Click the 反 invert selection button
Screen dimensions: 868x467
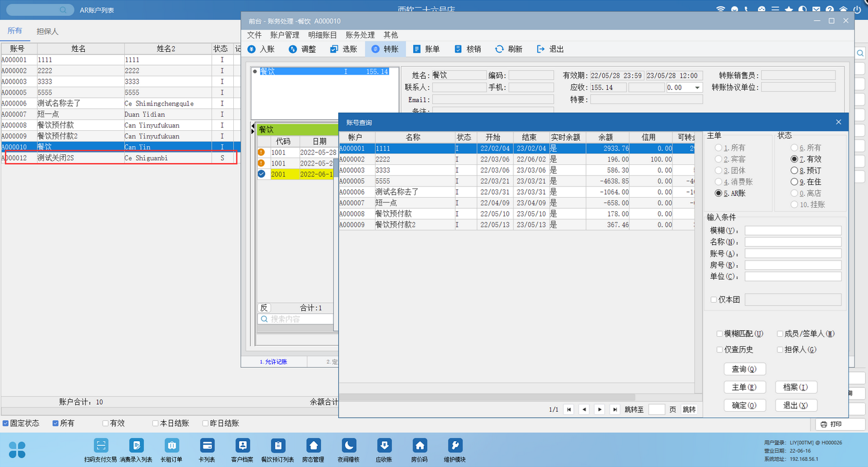[x=264, y=308]
